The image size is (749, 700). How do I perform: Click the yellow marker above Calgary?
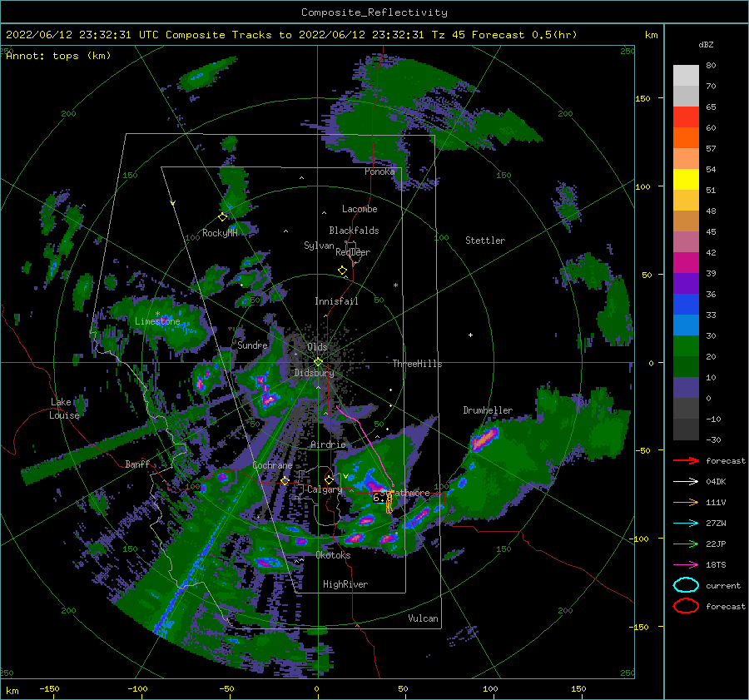[329, 479]
